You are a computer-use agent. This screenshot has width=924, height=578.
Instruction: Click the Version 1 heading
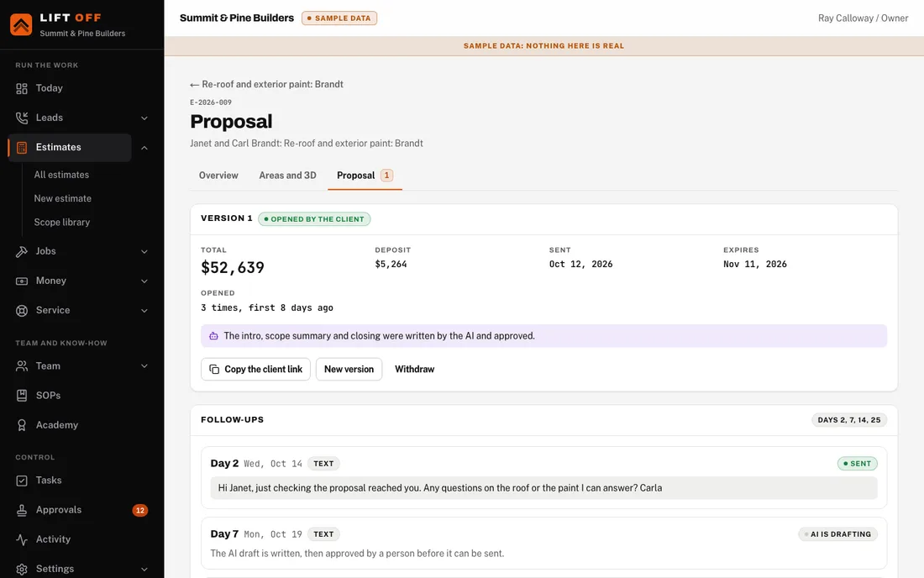pyautogui.click(x=227, y=218)
